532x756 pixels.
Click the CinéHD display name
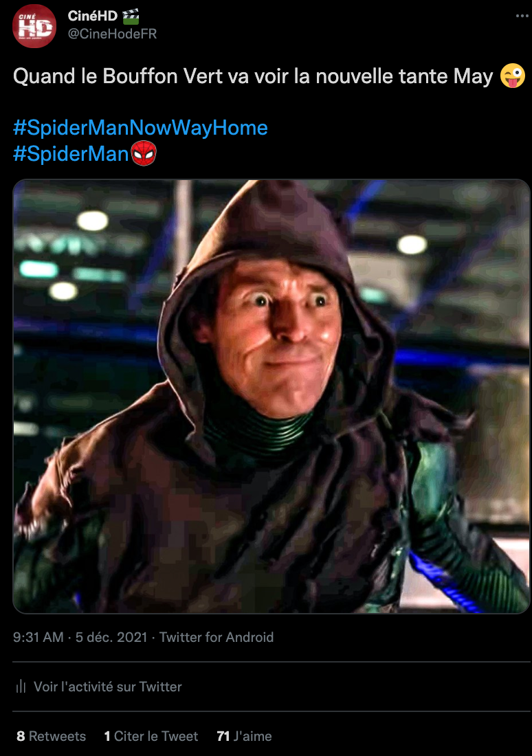click(93, 16)
